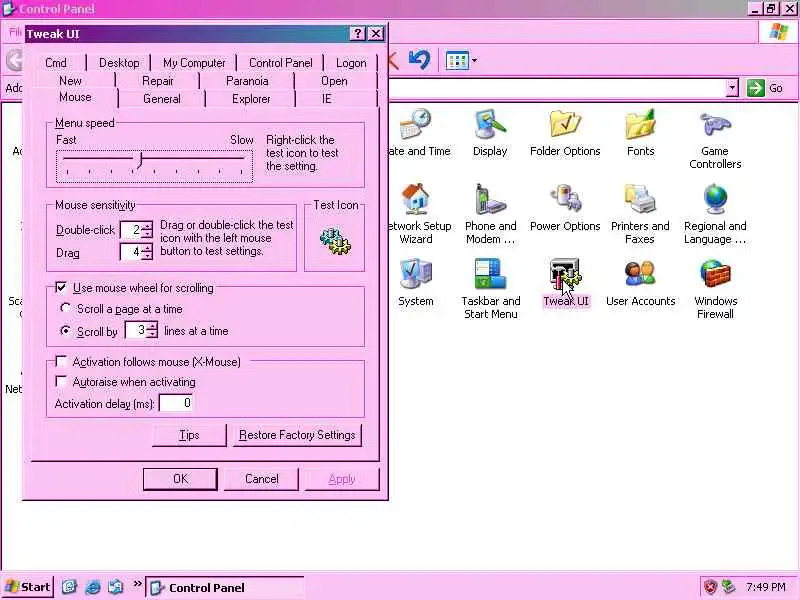Click the Show Desktop quick launch icon
This screenshot has width=800, height=600.
pos(69,587)
